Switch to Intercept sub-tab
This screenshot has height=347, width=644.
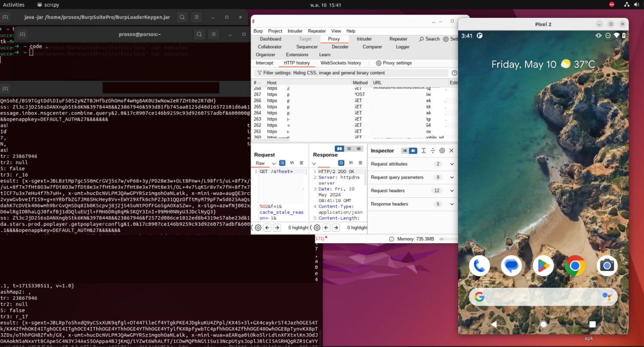point(264,63)
